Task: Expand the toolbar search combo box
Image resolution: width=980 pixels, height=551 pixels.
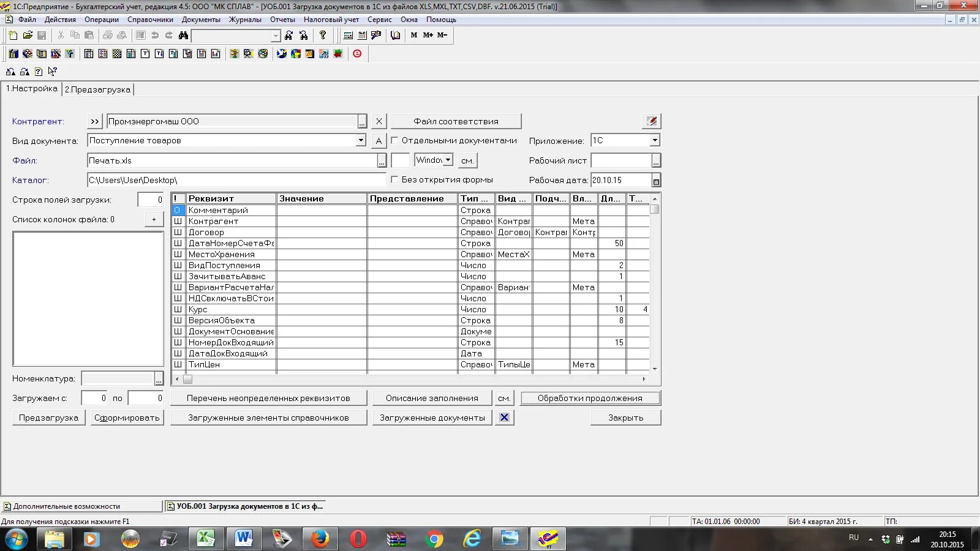Action: pyautogui.click(x=276, y=36)
